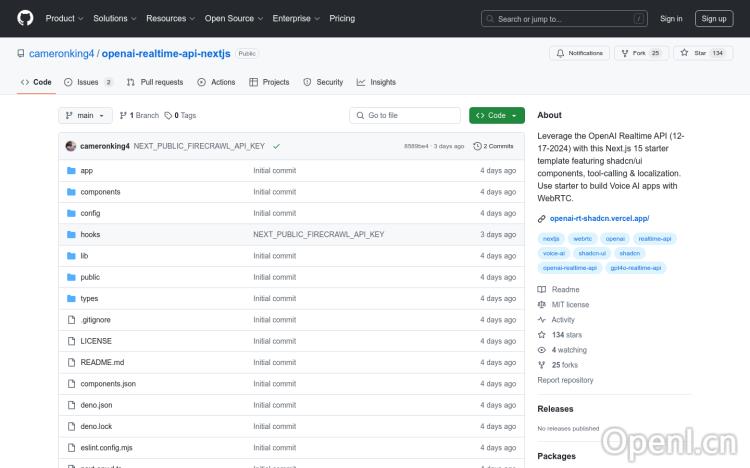Open the Notifications bell button
750x468 pixels.
click(579, 53)
